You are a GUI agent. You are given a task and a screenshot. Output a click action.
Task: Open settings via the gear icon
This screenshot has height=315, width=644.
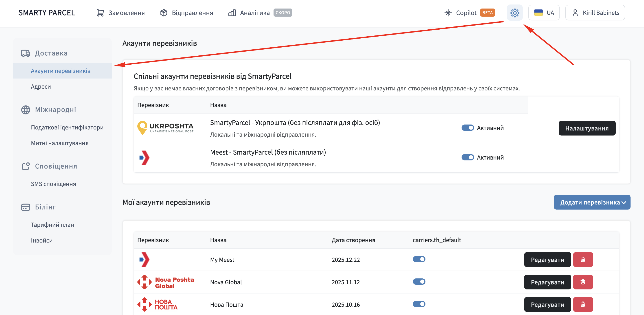click(x=515, y=13)
